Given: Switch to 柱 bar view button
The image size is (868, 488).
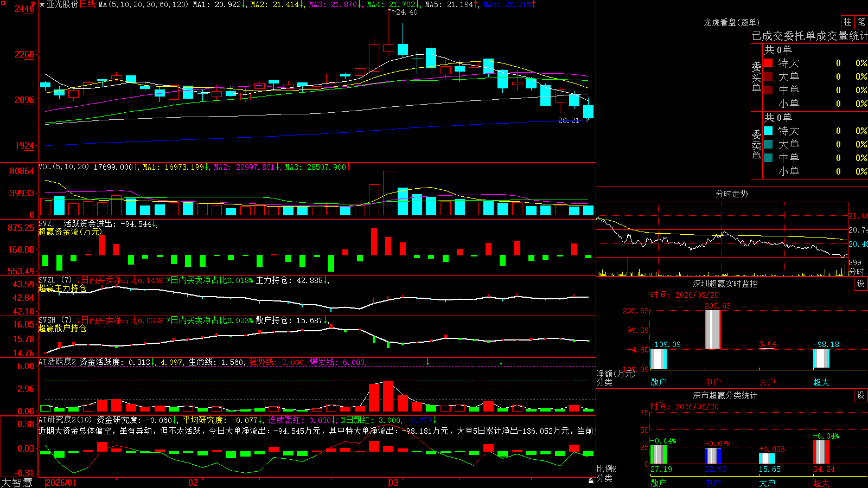Looking at the screenshot, I should point(847,22).
